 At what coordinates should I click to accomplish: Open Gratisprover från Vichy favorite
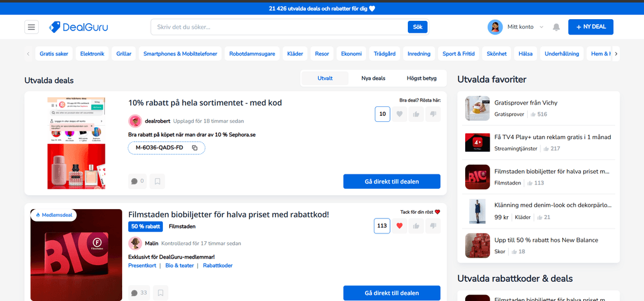(x=526, y=103)
